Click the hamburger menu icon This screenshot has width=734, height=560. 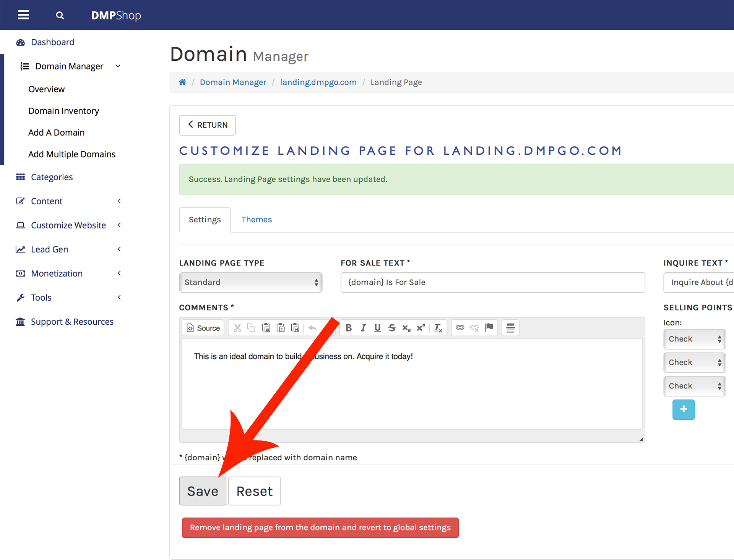click(23, 15)
